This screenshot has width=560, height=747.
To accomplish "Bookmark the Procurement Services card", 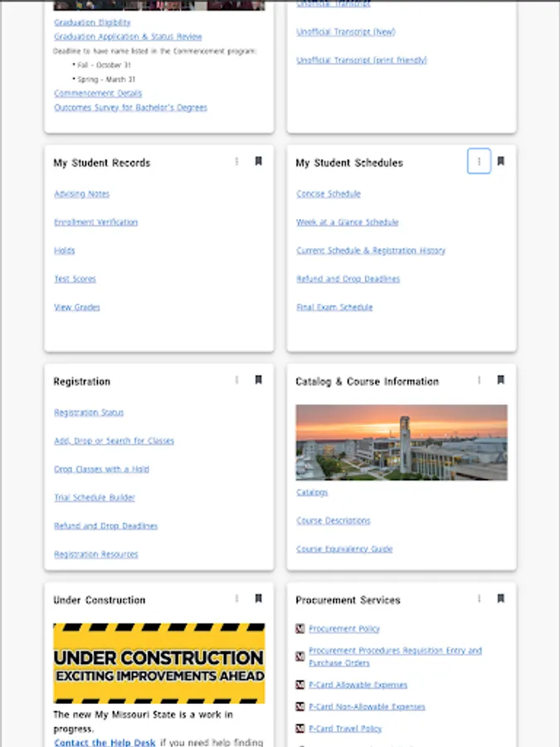I will (x=501, y=598).
